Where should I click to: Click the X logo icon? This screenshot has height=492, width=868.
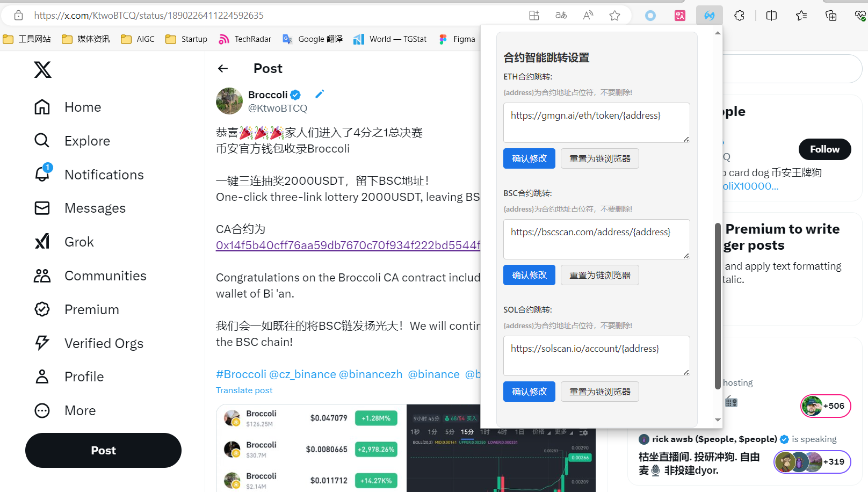tap(43, 69)
